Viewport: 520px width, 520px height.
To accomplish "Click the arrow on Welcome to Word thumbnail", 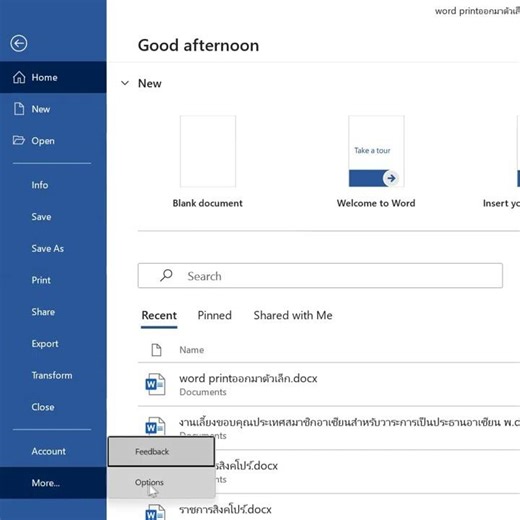I will (x=391, y=178).
